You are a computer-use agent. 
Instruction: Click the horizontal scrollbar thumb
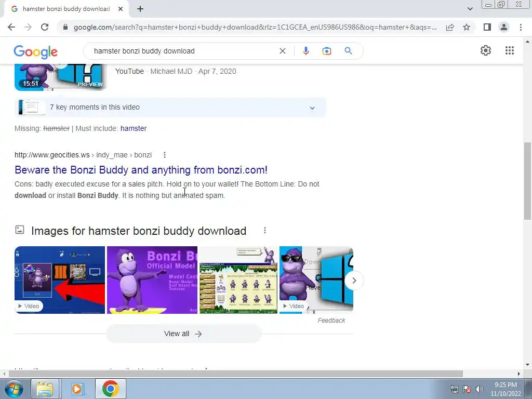(x=236, y=374)
